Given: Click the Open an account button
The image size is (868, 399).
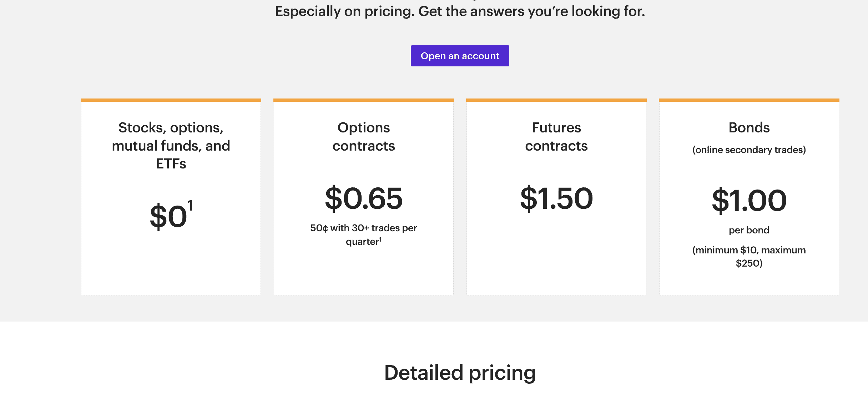Looking at the screenshot, I should pos(460,56).
